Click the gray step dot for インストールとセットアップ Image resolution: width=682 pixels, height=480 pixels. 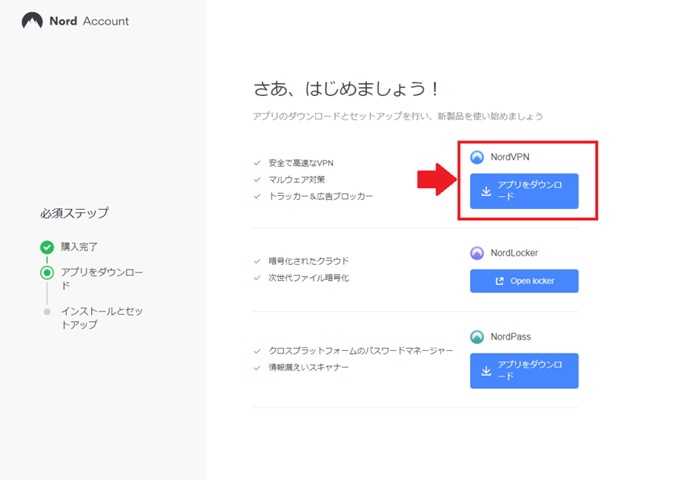click(47, 311)
